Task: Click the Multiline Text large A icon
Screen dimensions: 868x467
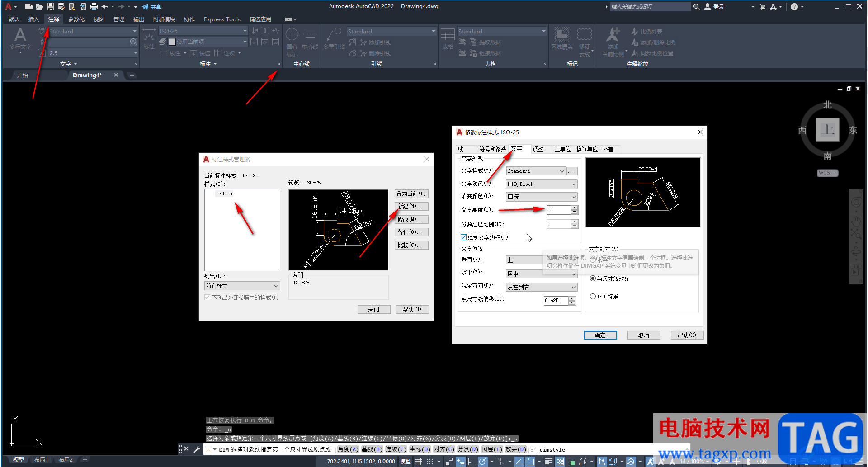Action: tap(20, 35)
